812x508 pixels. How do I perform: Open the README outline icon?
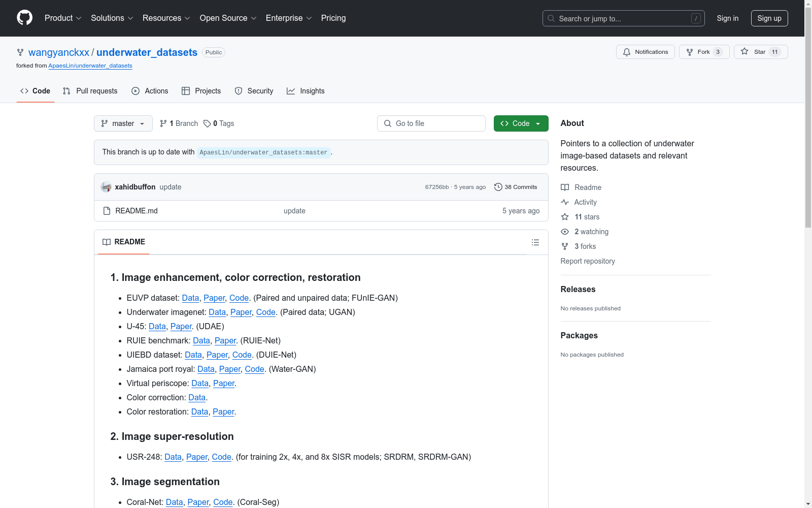pyautogui.click(x=535, y=242)
